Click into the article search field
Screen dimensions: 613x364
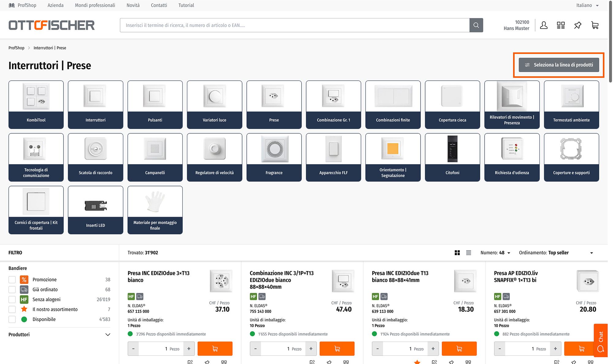pos(294,25)
